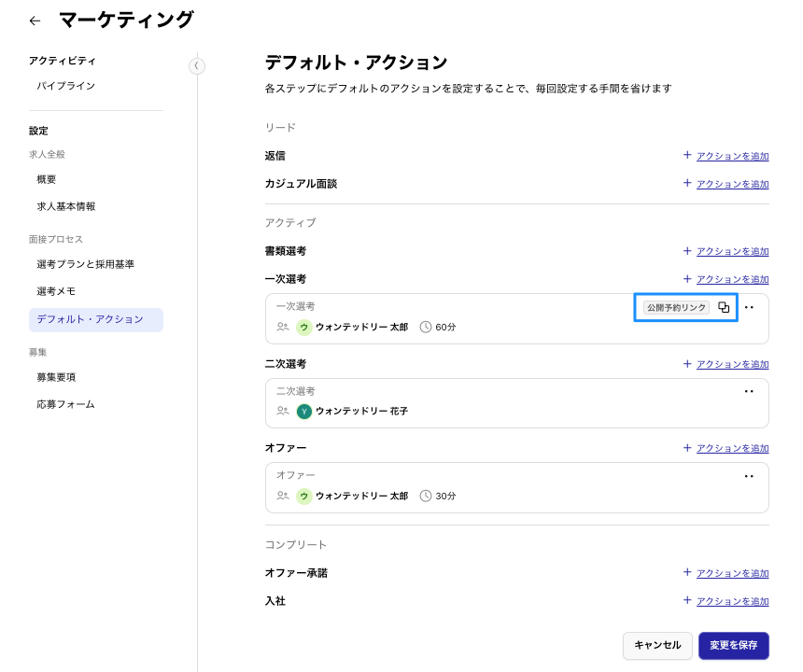
Task: Select 概要 in the sidebar
Action: tap(47, 179)
